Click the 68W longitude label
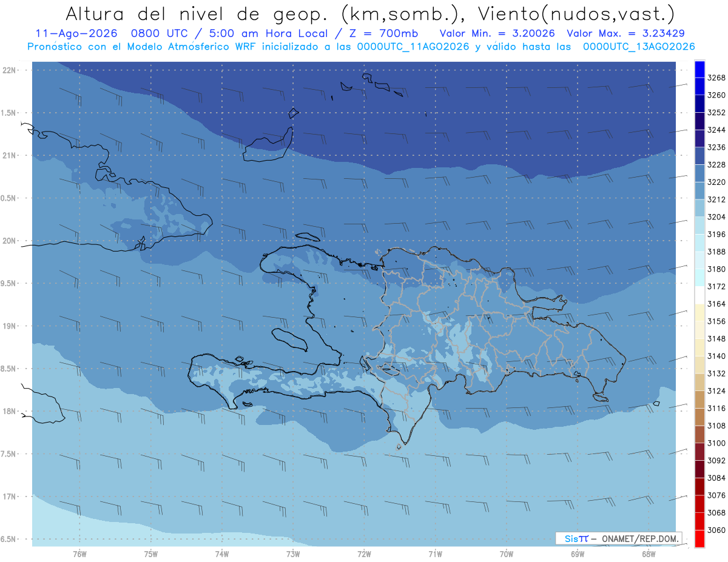The height and width of the screenshot is (562, 728). point(648,554)
